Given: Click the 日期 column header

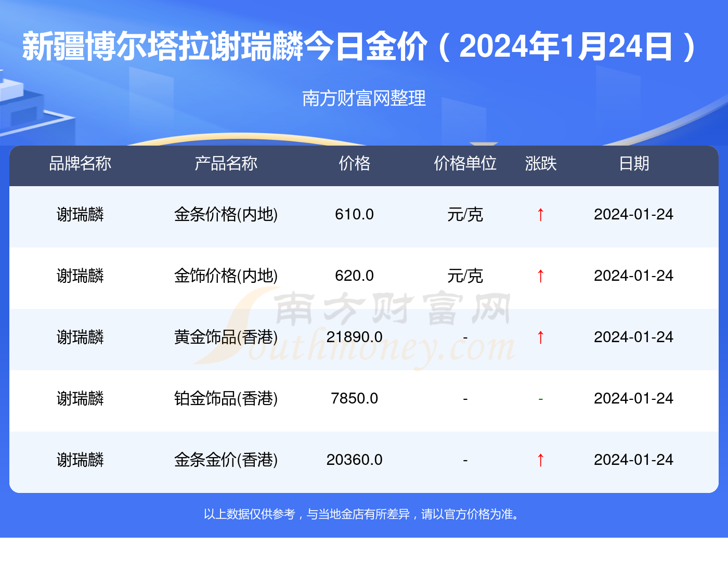Looking at the screenshot, I should click(x=634, y=163).
